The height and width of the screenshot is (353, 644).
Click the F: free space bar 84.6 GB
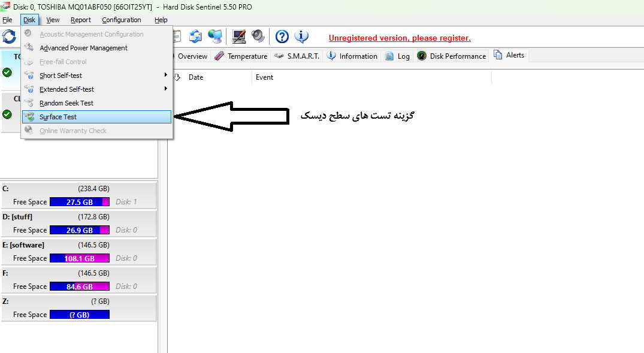pos(80,286)
